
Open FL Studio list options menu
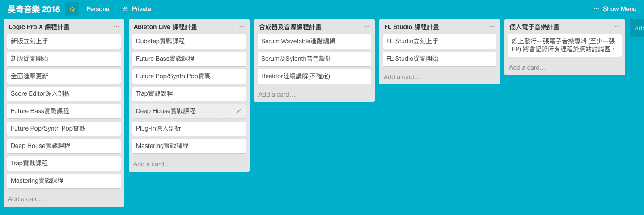(x=492, y=27)
